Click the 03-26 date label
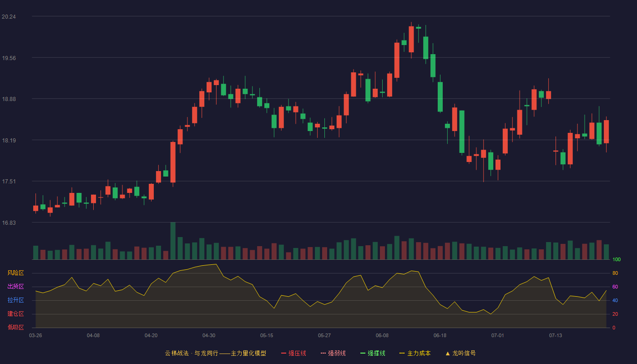 pyautogui.click(x=35, y=335)
